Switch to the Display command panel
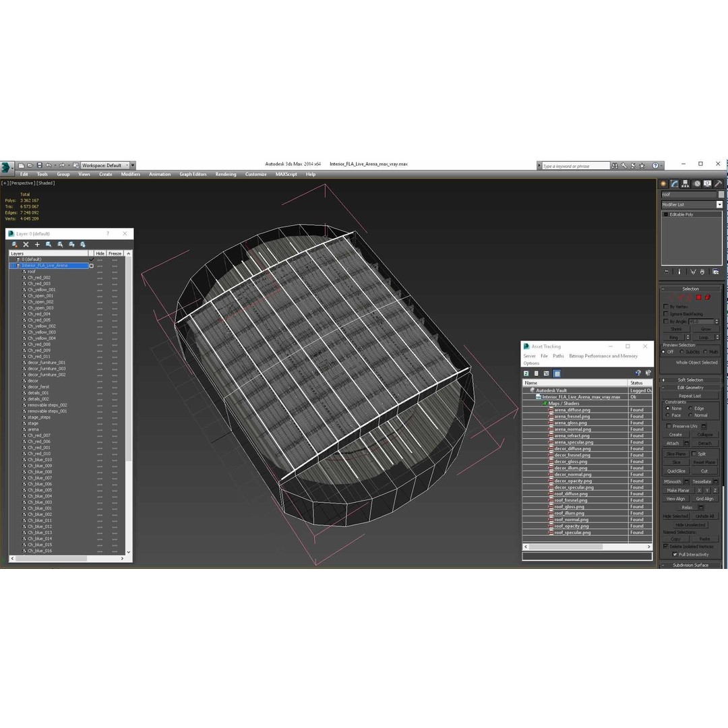 (x=706, y=184)
